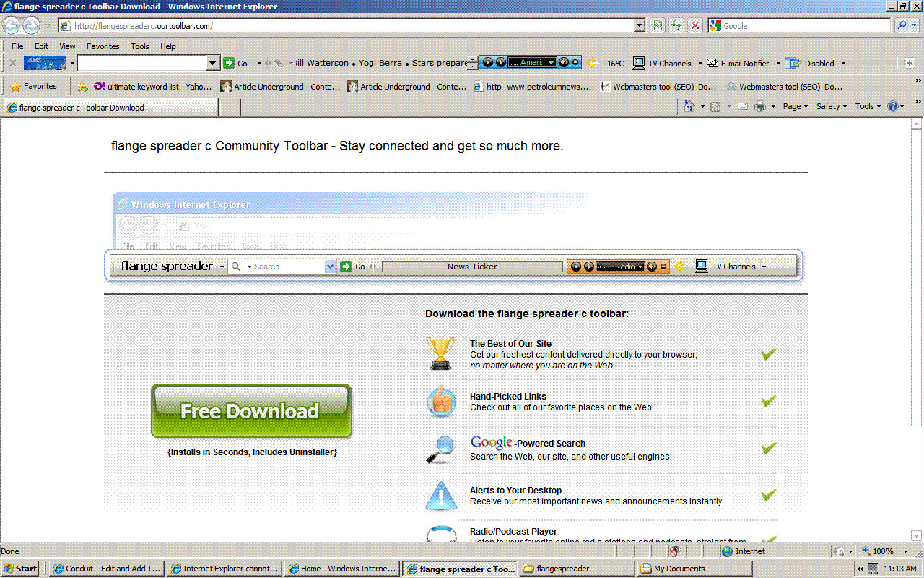Image resolution: width=924 pixels, height=578 pixels.
Task: Click the Read Mail icon
Action: [x=742, y=106]
